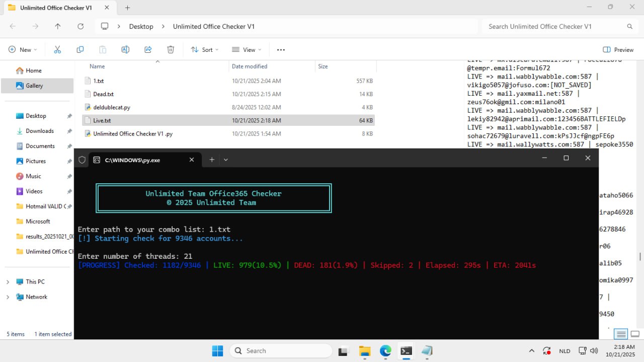Open the Sort dropdown menu
The width and height of the screenshot is (644, 362).
pos(205,49)
